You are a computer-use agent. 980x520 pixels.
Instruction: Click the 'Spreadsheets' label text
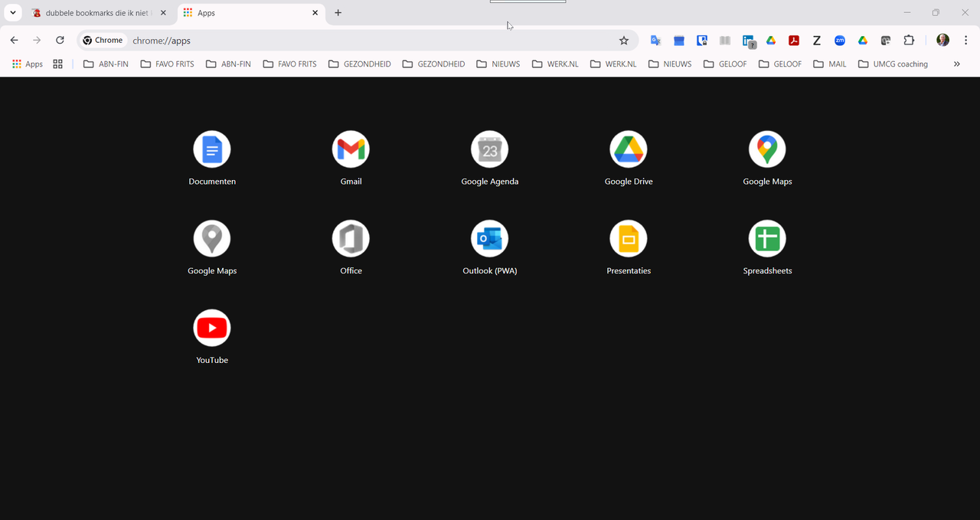(767, 271)
